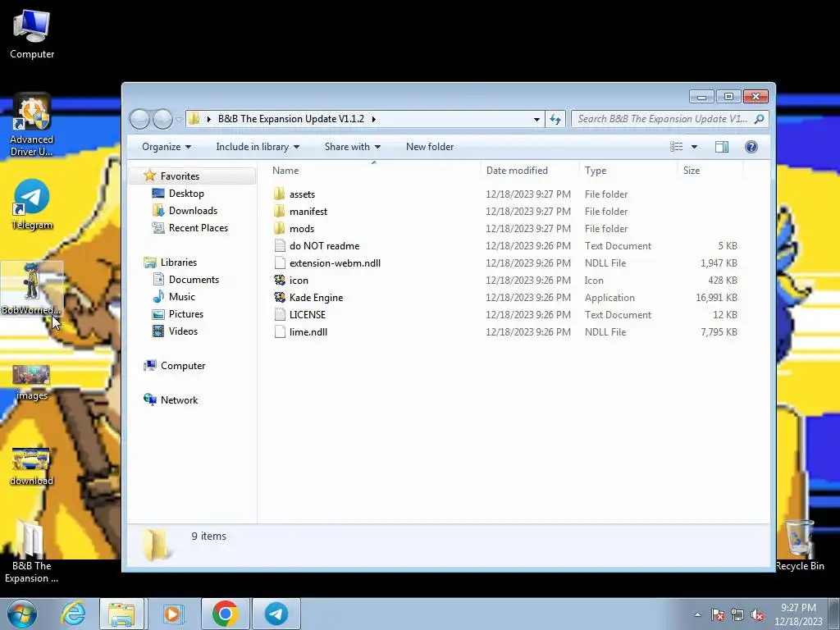Open the Organize menu
The image size is (840, 630).
pyautogui.click(x=166, y=147)
